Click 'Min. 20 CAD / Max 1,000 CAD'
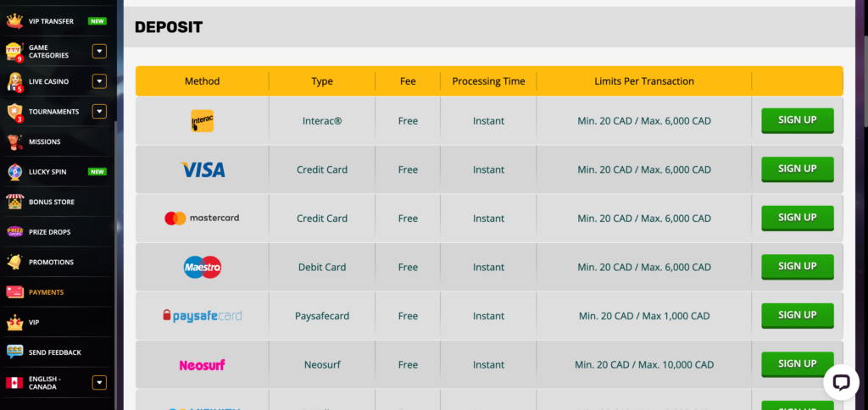 [x=644, y=316]
